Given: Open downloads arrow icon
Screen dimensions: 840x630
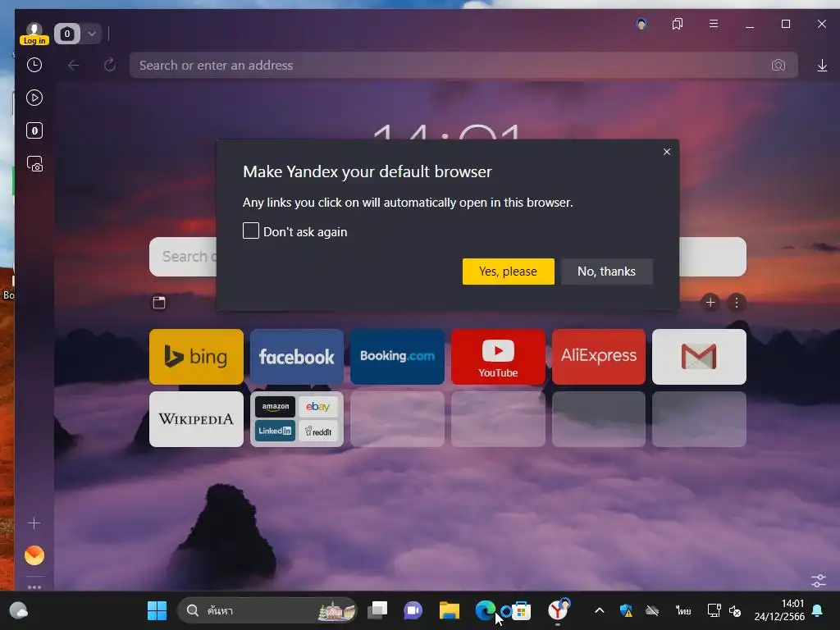Looking at the screenshot, I should click(x=822, y=66).
